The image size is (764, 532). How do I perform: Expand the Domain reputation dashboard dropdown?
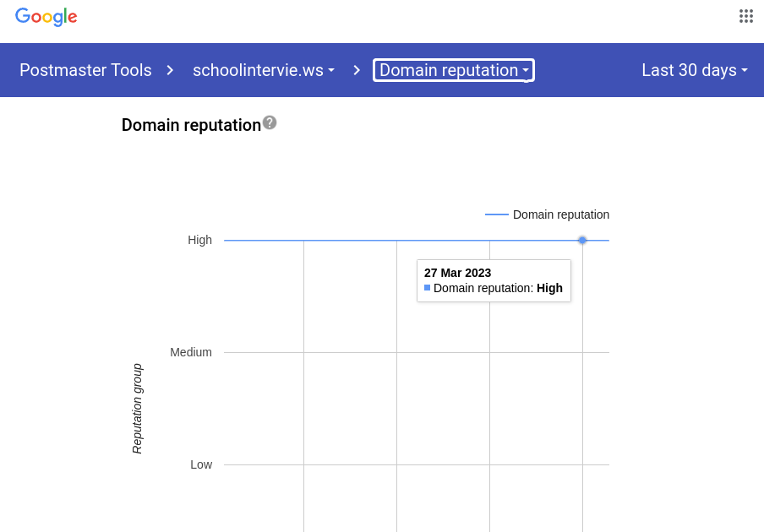point(454,70)
